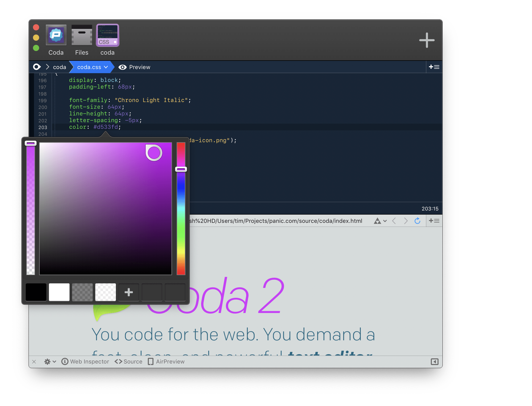This screenshot has width=532, height=406.
Task: Expand the tab list menu with plus-equals icon
Action: (x=434, y=66)
